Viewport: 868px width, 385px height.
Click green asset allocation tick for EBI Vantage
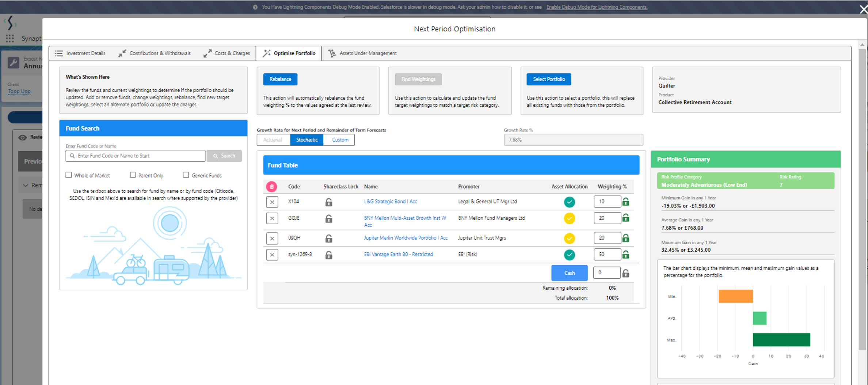tap(569, 255)
